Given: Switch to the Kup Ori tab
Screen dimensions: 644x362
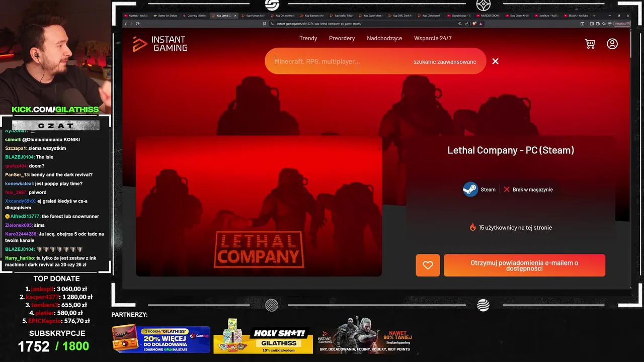Looking at the screenshot, I should click(x=283, y=16).
